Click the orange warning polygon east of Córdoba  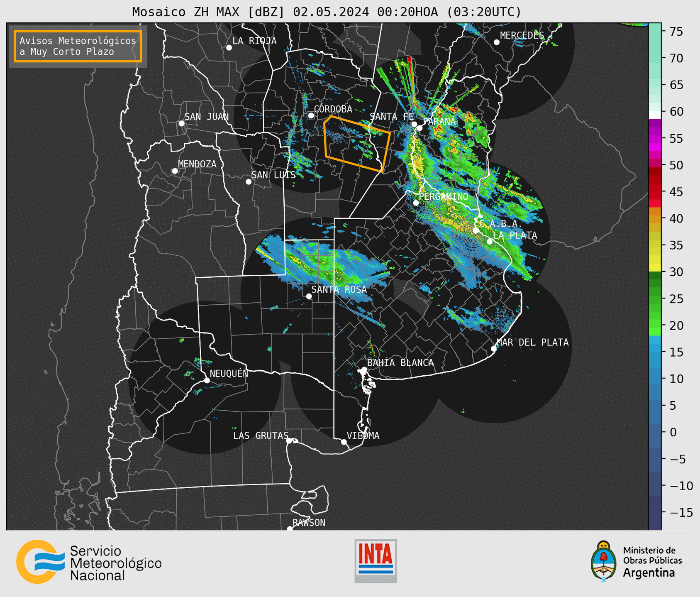tap(357, 143)
